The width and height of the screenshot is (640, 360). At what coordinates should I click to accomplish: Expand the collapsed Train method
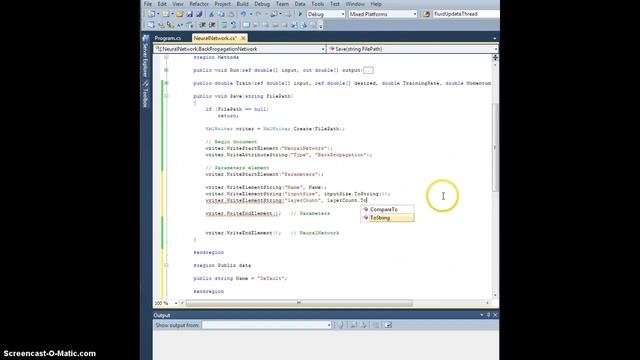[x=166, y=83]
